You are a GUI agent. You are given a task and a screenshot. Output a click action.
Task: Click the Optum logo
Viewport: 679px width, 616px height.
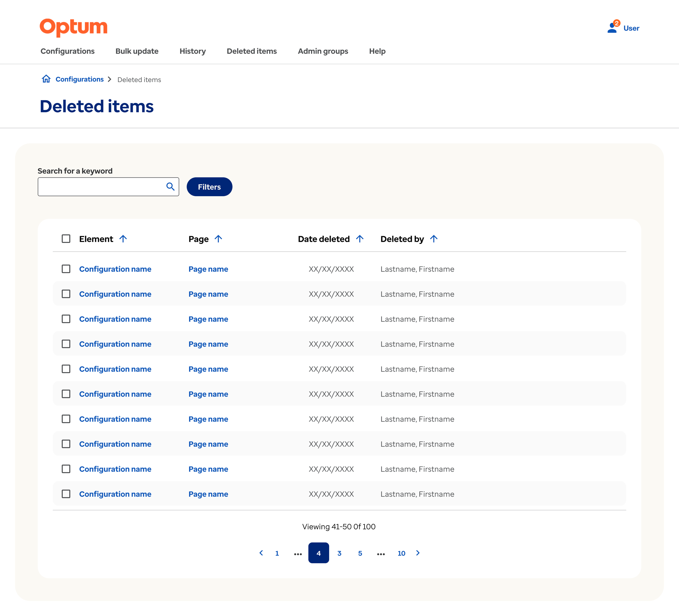tap(73, 27)
